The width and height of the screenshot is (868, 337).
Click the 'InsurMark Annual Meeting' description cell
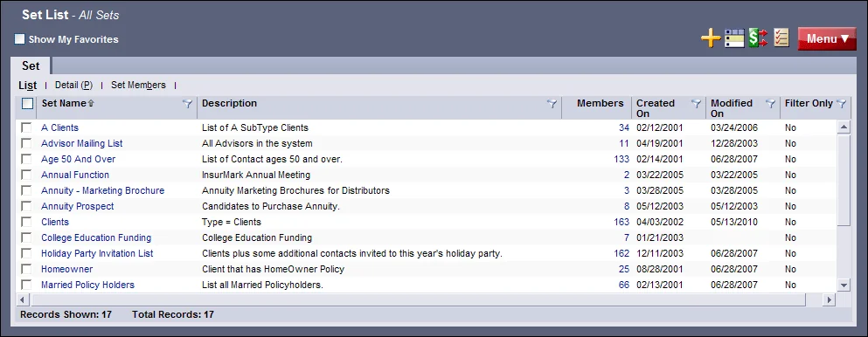(256, 175)
